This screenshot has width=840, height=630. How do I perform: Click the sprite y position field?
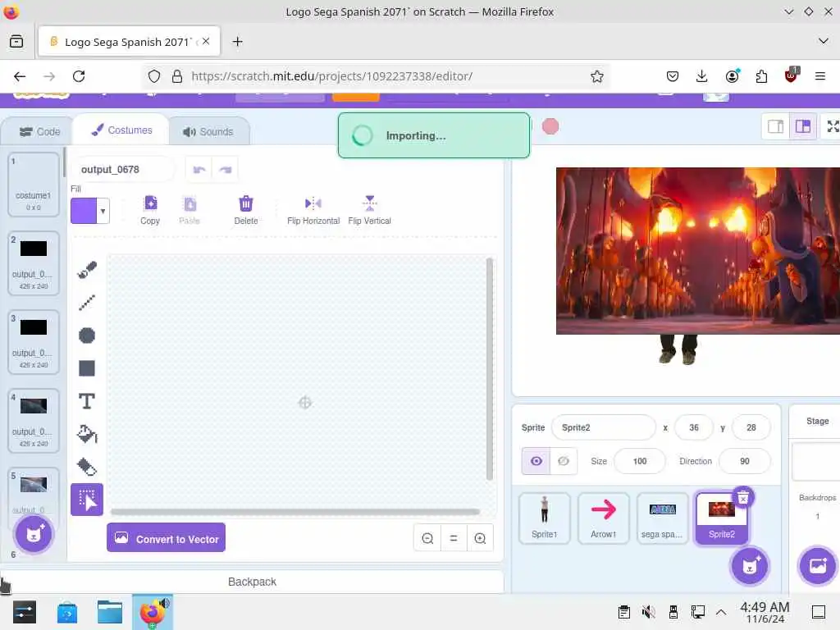(x=751, y=427)
